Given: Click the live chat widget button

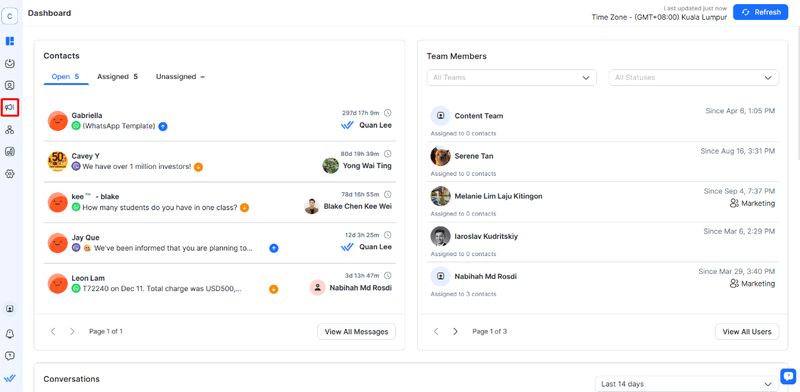Looking at the screenshot, I should tap(788, 377).
